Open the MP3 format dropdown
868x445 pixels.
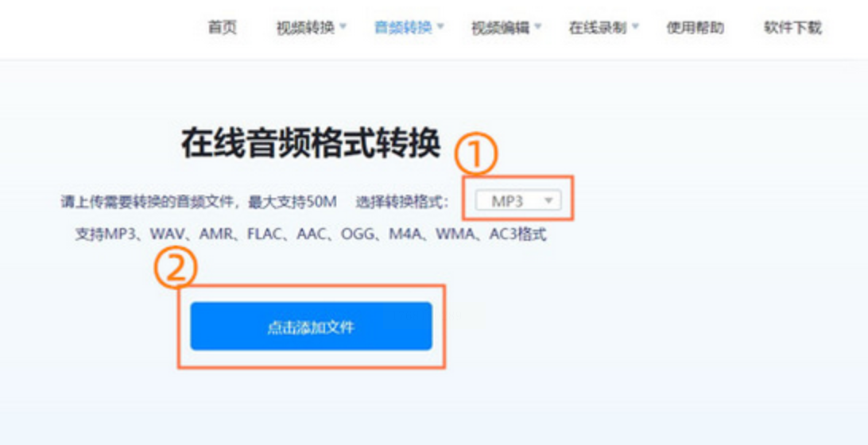[x=518, y=201]
